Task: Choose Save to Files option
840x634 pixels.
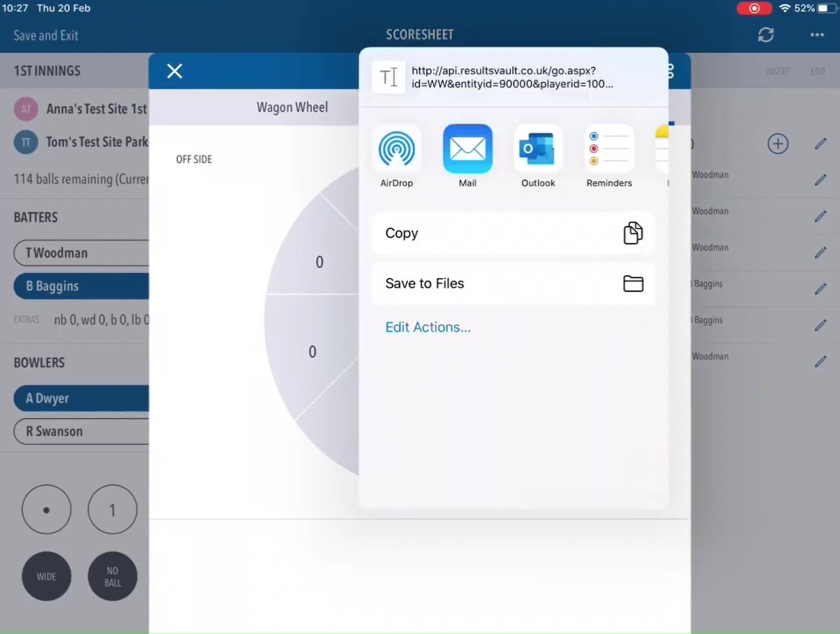Action: pyautogui.click(x=513, y=284)
